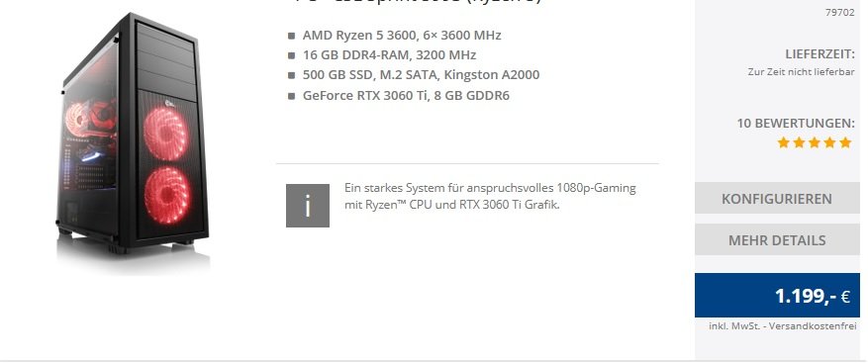Click the bullet beside AMD Ryzen 5 3600

[291, 36]
